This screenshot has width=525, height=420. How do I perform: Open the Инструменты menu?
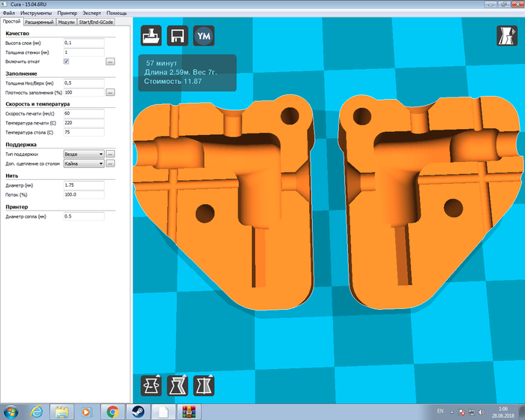coord(36,13)
